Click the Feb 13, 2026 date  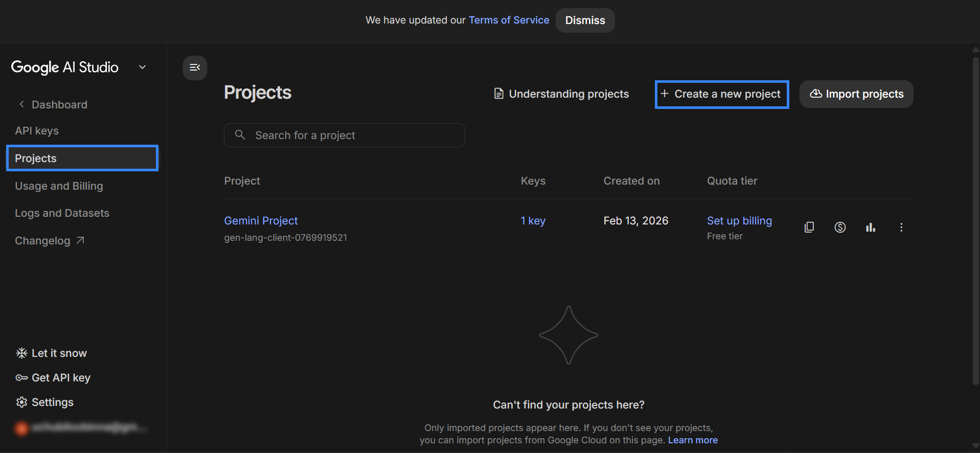coord(636,221)
